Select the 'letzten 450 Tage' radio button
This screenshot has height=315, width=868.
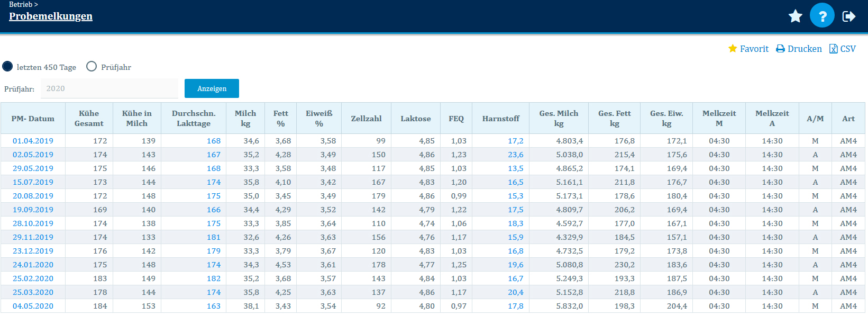tap(8, 67)
